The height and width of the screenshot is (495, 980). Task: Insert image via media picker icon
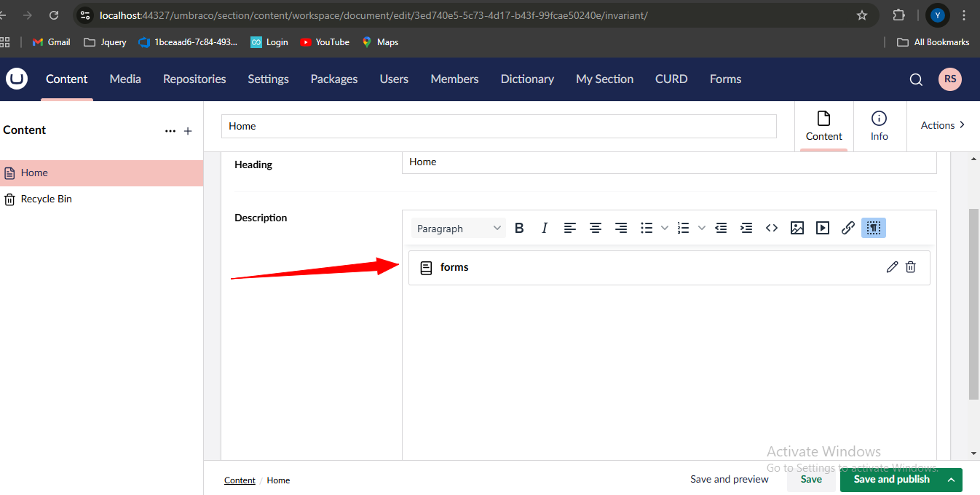click(797, 228)
